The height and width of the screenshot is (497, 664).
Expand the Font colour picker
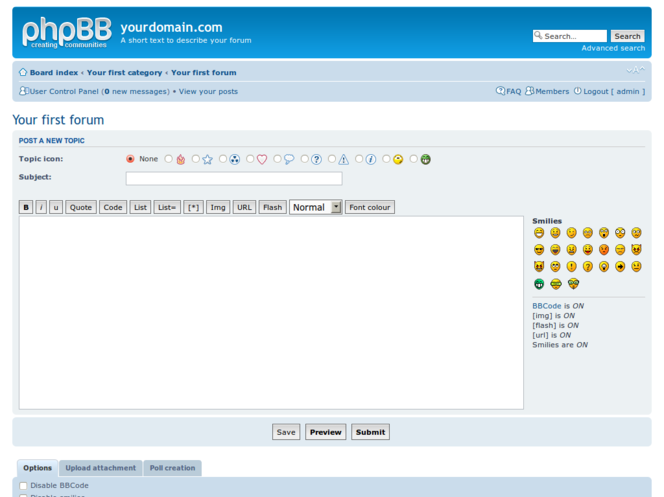pyautogui.click(x=370, y=207)
